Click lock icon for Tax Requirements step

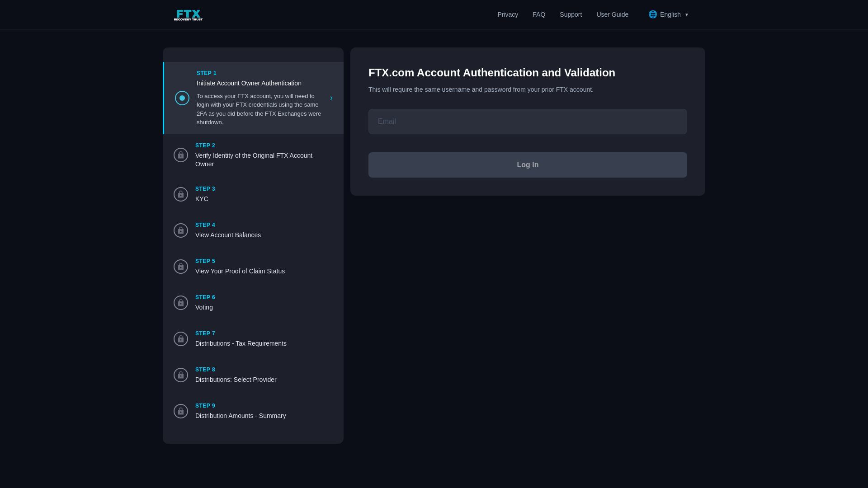pos(181,339)
